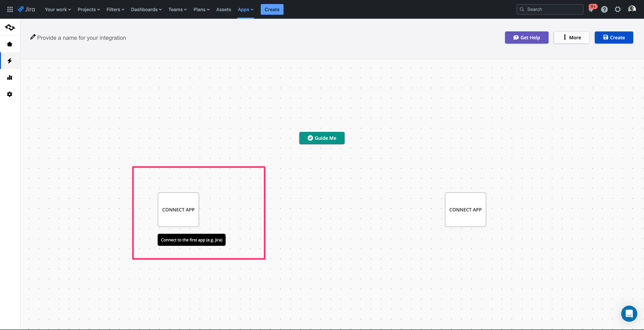644x330 pixels.
Task: Click the integration name field
Action: (81, 38)
